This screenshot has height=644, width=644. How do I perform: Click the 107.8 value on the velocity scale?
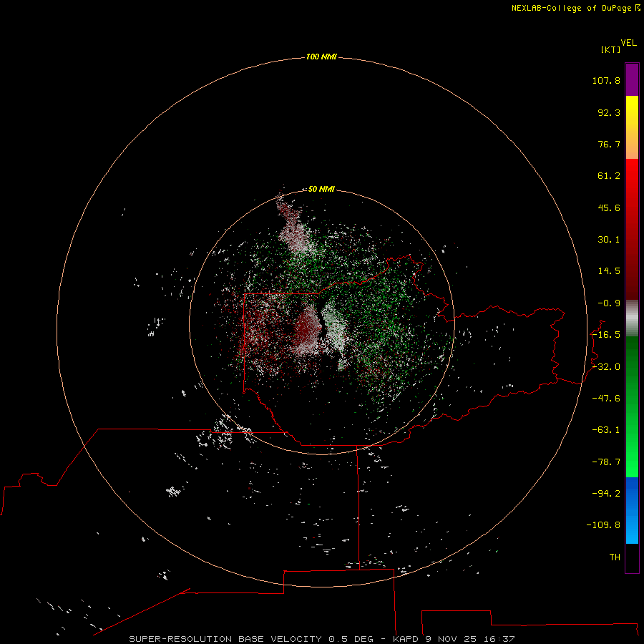606,80
